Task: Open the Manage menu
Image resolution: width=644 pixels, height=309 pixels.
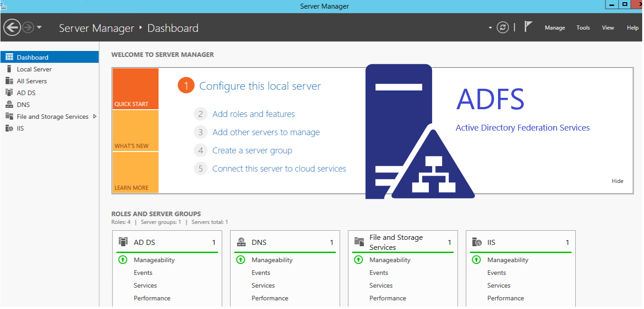Action: pyautogui.click(x=555, y=28)
